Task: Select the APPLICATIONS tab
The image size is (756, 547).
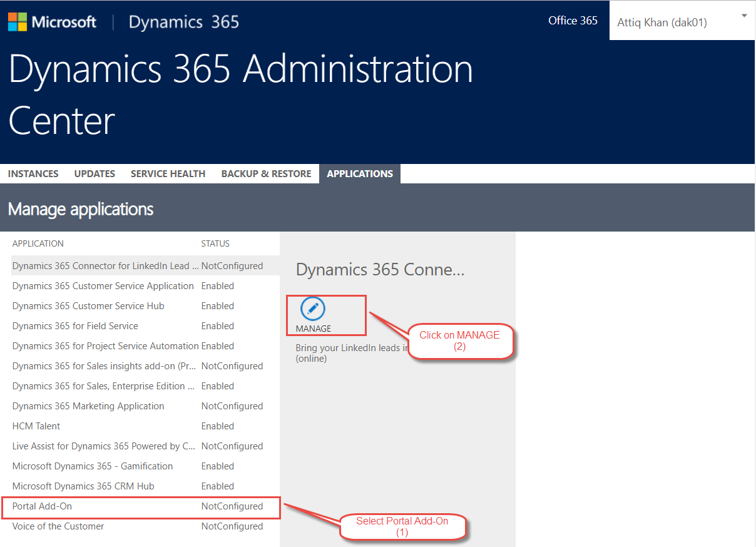Action: pyautogui.click(x=360, y=174)
